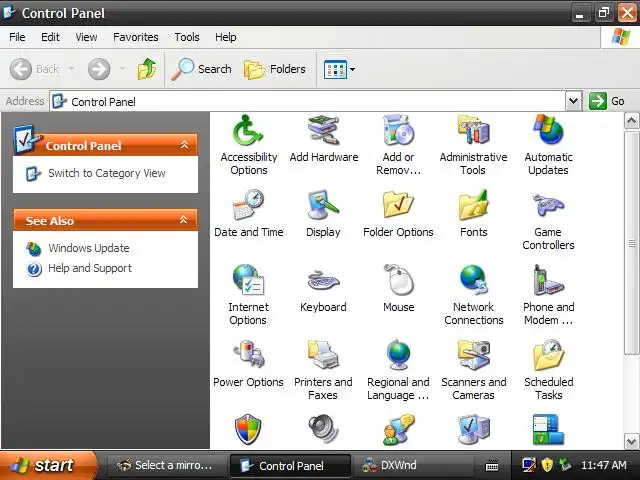Open the Windows Update link

(x=89, y=248)
